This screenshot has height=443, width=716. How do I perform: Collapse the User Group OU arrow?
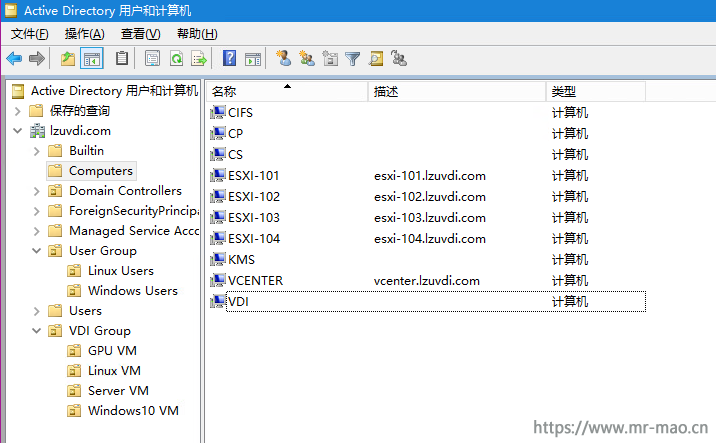click(37, 251)
